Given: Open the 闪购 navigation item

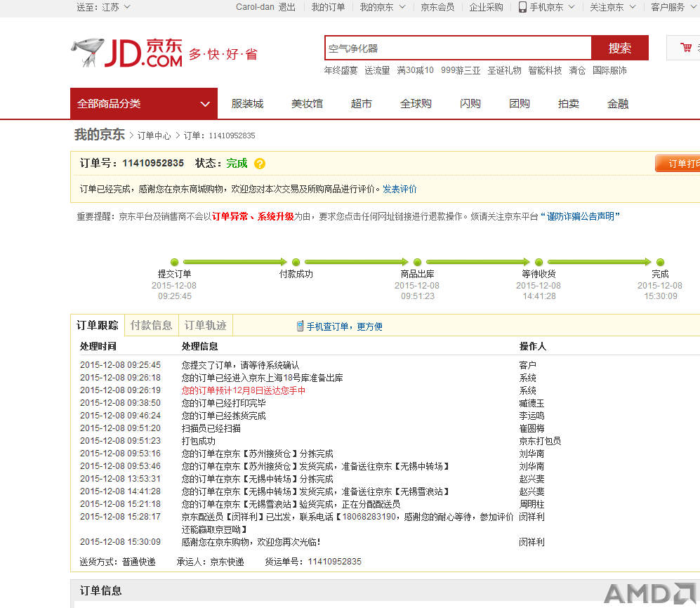Looking at the screenshot, I should point(470,104).
